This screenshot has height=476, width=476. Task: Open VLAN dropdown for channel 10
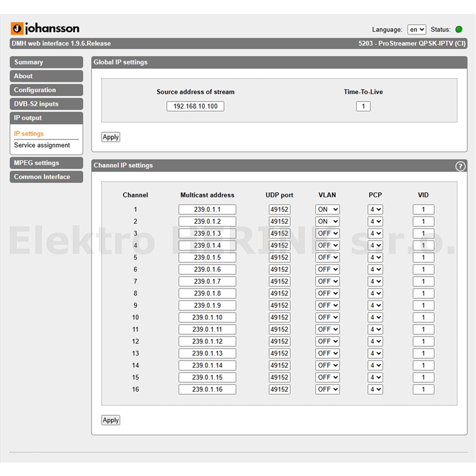point(327,317)
